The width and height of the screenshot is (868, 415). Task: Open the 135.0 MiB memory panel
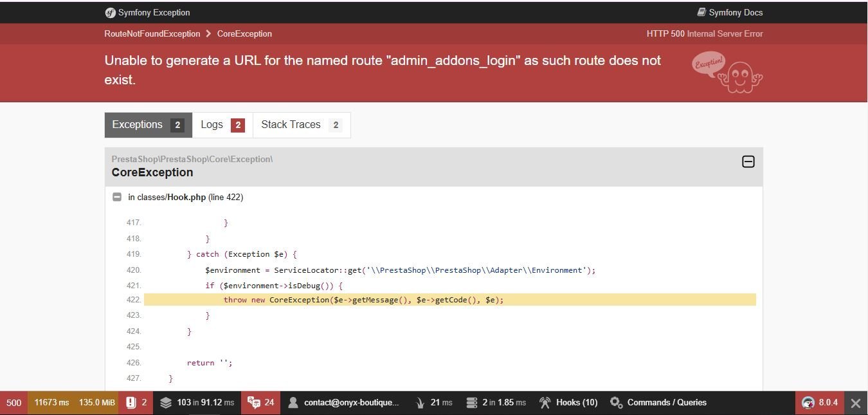pos(97,403)
